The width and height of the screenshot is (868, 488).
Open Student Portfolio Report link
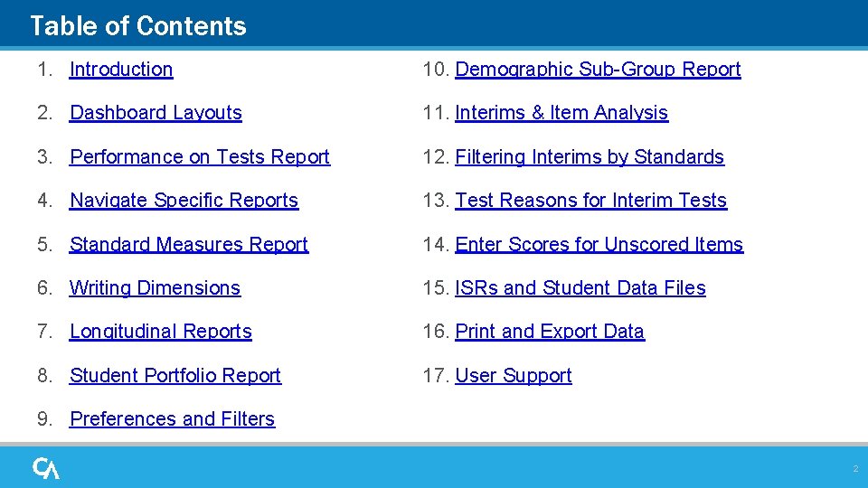pyautogui.click(x=175, y=375)
